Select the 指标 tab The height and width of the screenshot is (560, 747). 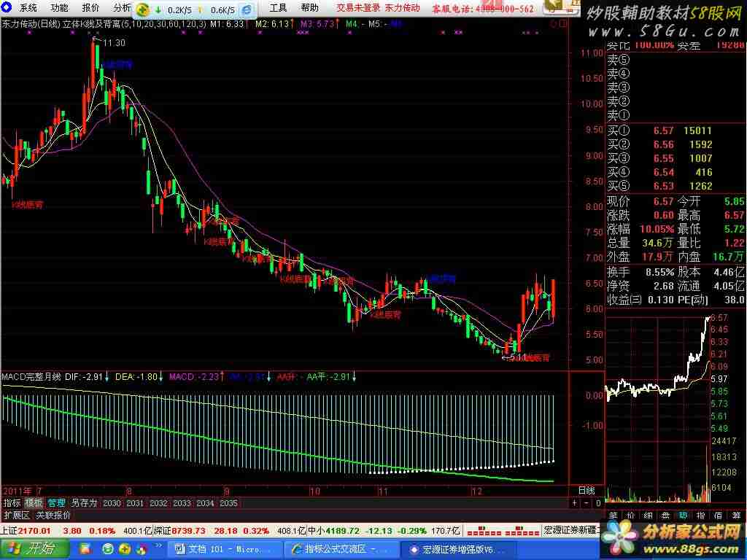click(x=12, y=503)
